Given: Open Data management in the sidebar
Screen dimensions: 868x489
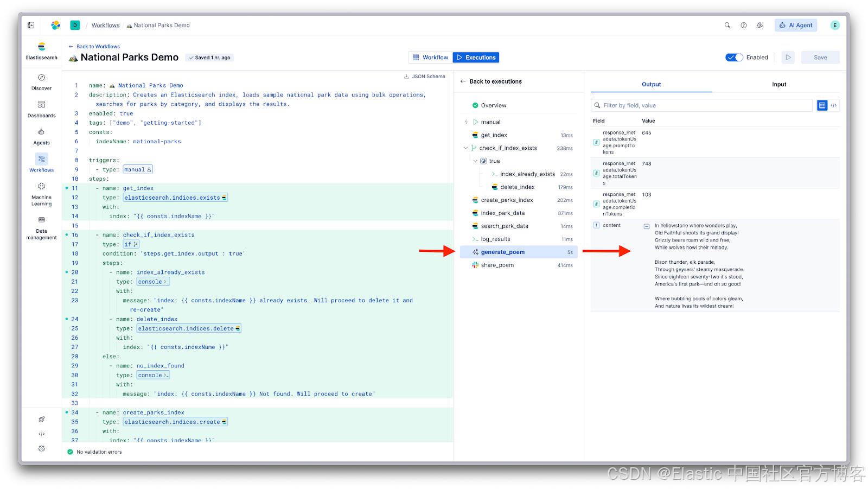Looking at the screenshot, I should 42,227.
